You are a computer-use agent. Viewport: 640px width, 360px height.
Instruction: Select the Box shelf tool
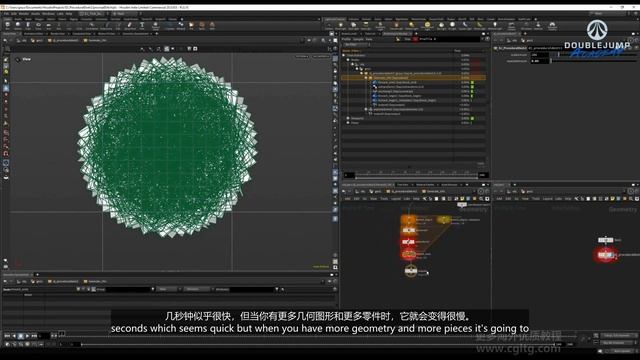7,26
